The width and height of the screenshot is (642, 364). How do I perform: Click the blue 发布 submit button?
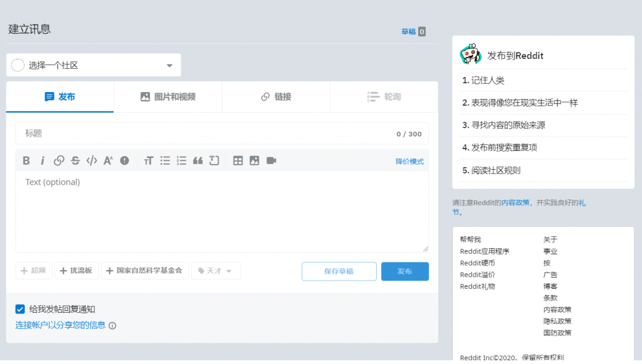coord(405,271)
